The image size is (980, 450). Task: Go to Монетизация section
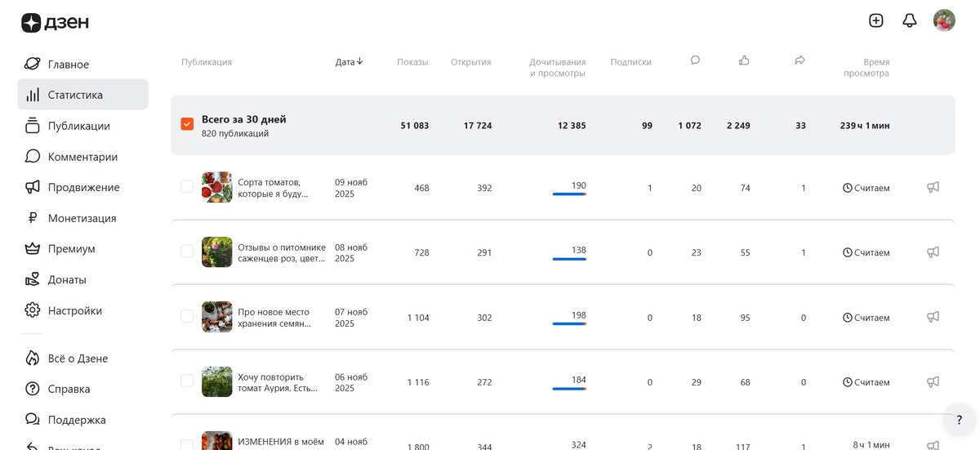pos(82,218)
